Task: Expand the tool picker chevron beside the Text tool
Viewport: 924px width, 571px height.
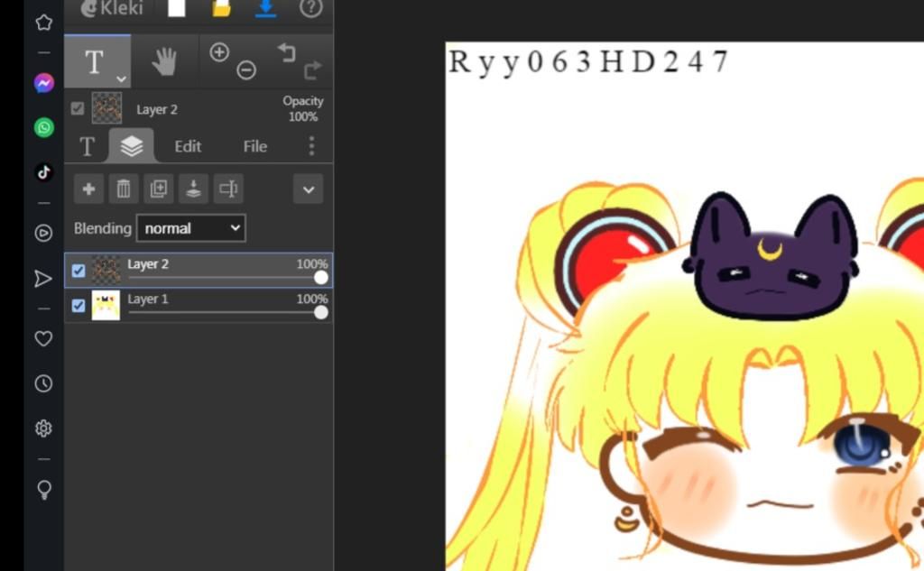Action: (121, 79)
